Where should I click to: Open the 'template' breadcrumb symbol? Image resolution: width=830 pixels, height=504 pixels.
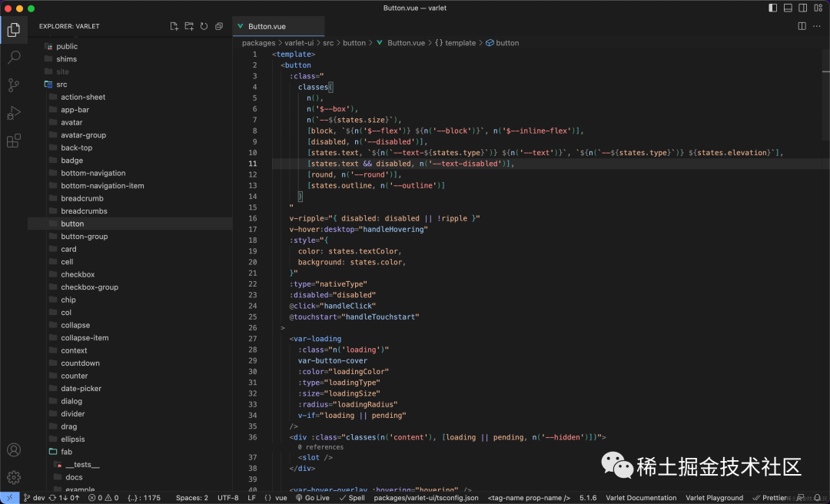tap(455, 43)
